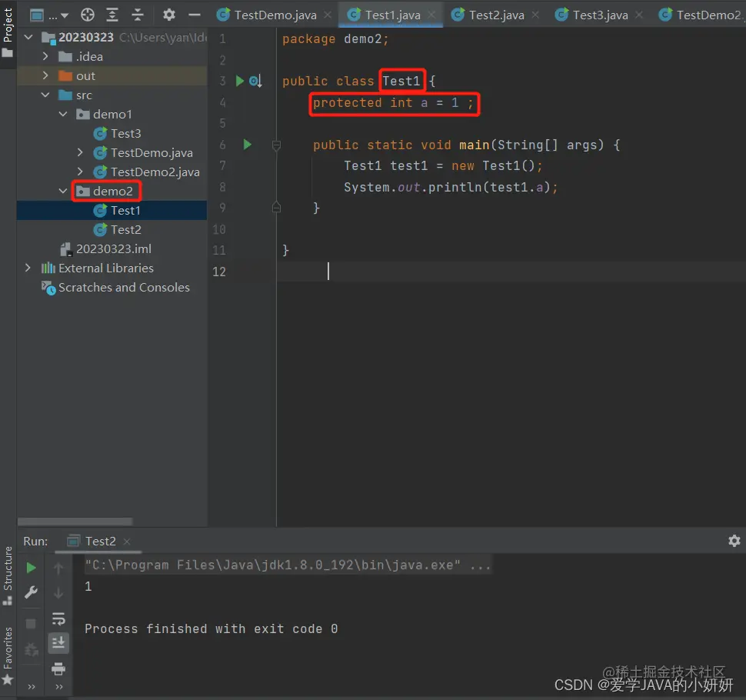The height and width of the screenshot is (700, 746).
Task: Expand External Libraries
Action: point(28,268)
